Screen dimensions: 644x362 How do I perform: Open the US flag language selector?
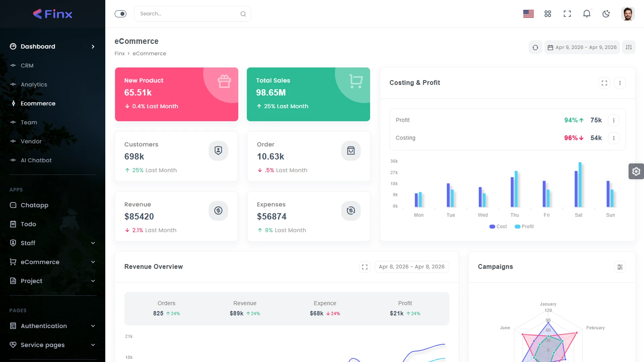tap(528, 14)
